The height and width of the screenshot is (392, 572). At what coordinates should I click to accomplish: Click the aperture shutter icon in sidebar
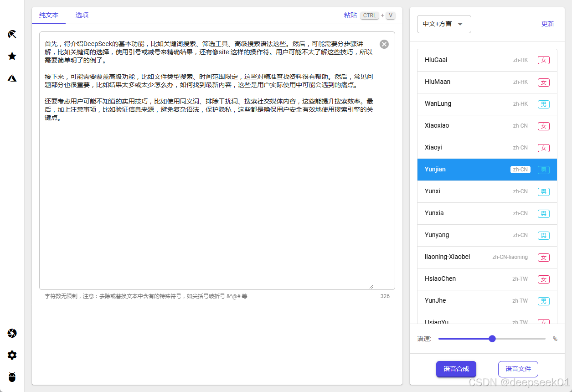[12, 333]
